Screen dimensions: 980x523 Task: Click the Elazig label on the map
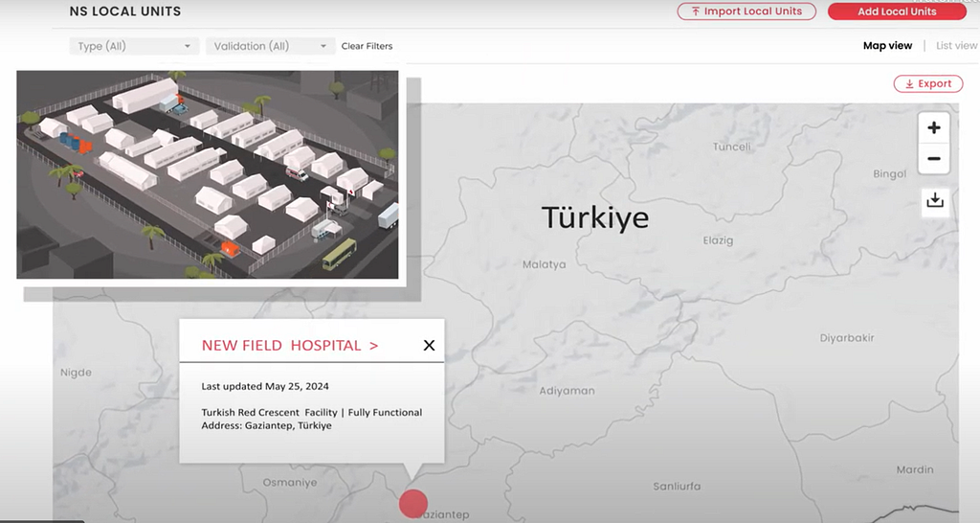[718, 240]
